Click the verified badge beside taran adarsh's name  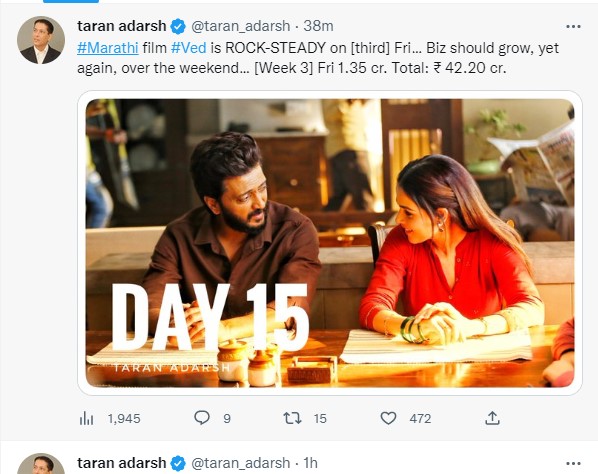pos(178,26)
